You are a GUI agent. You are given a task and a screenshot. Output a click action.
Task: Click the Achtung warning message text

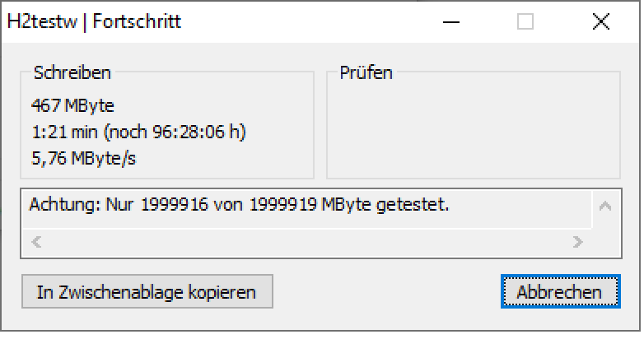point(239,205)
